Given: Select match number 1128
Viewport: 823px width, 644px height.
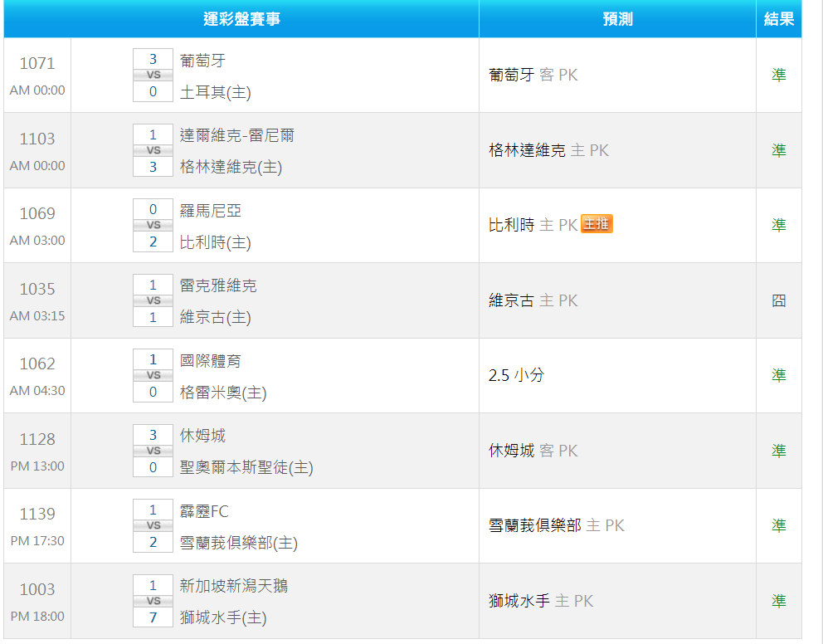Looking at the screenshot, I should click(x=37, y=439).
